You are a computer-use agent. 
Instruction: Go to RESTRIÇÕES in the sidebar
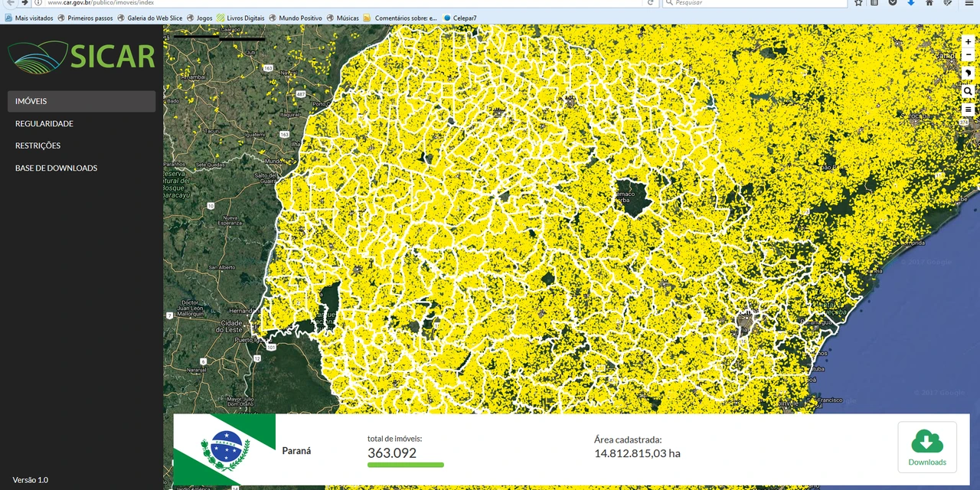[38, 145]
